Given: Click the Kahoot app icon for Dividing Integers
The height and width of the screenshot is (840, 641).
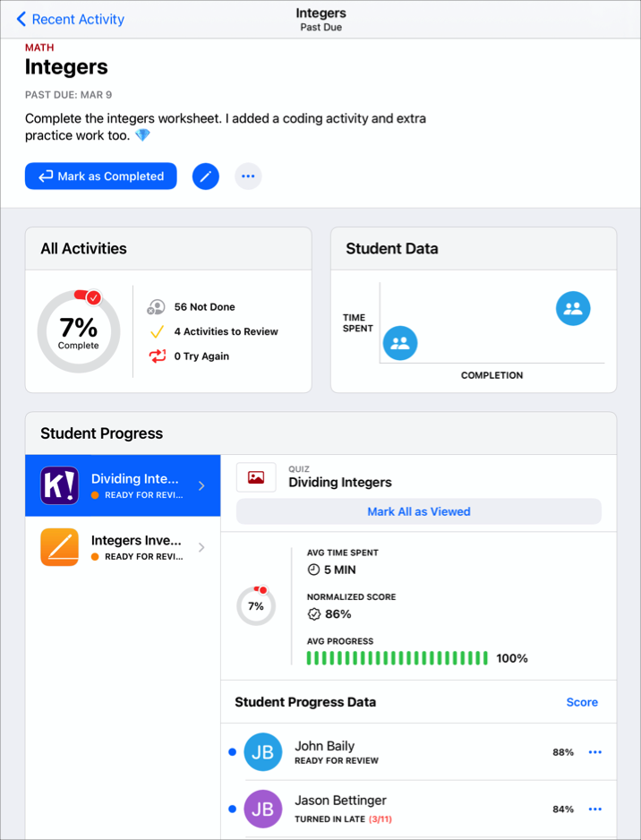Looking at the screenshot, I should (x=60, y=485).
